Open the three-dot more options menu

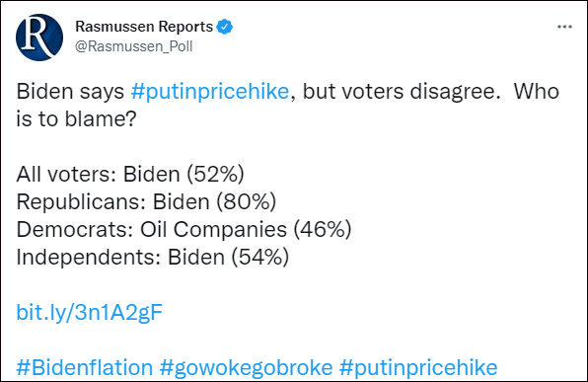coord(564,27)
